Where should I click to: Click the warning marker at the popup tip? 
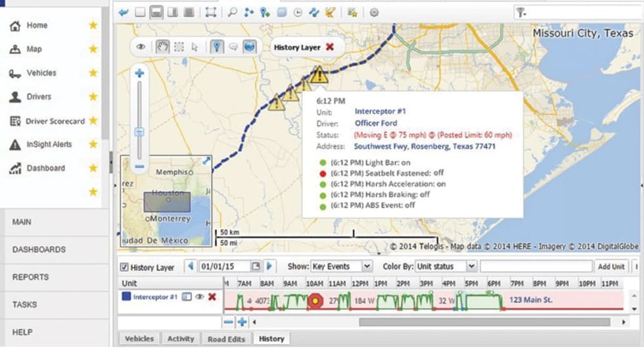tap(319, 74)
